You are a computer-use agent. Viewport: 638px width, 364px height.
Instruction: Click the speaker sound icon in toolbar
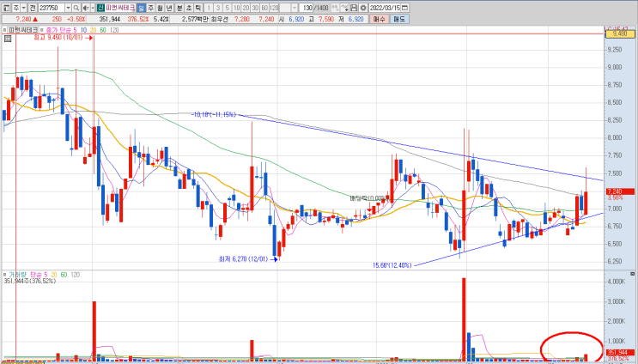point(85,8)
